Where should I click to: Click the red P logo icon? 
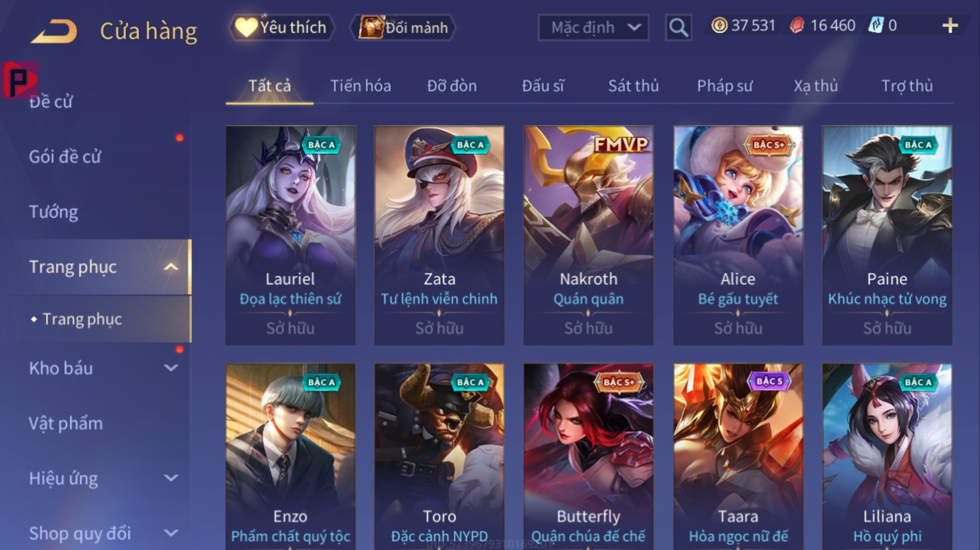tap(20, 80)
